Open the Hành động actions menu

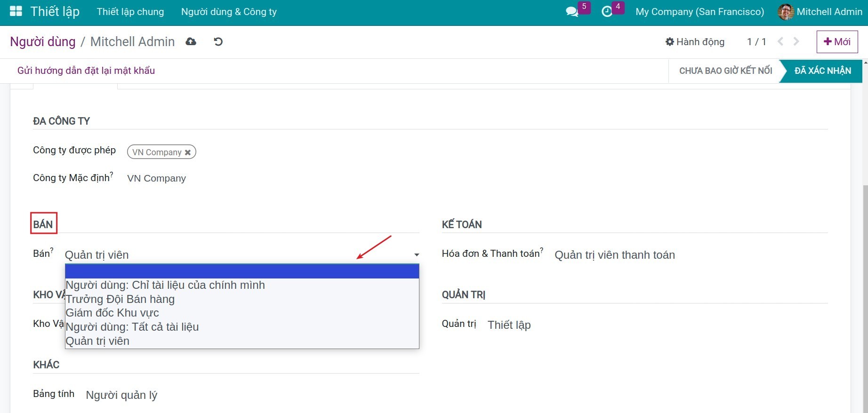(695, 42)
